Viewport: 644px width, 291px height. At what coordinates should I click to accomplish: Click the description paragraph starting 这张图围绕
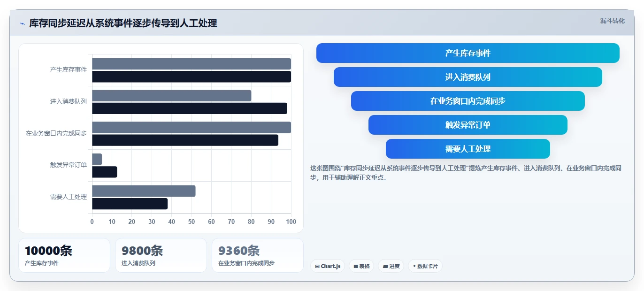pyautogui.click(x=466, y=173)
